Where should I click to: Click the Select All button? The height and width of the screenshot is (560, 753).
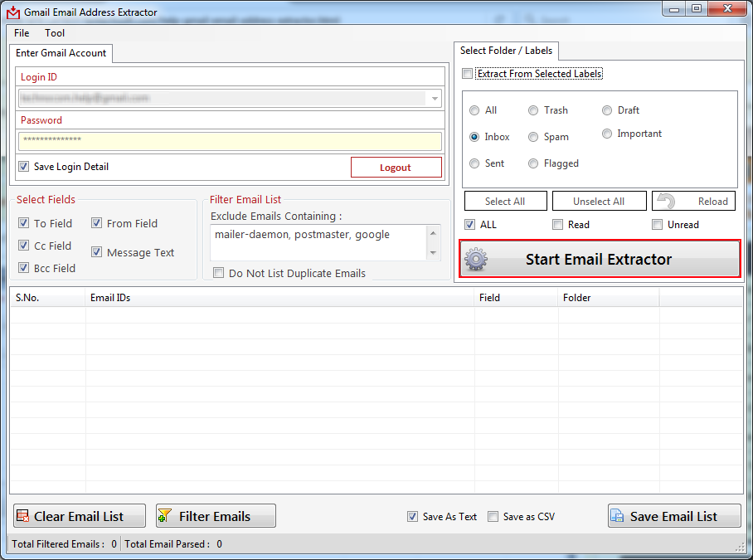tap(505, 202)
